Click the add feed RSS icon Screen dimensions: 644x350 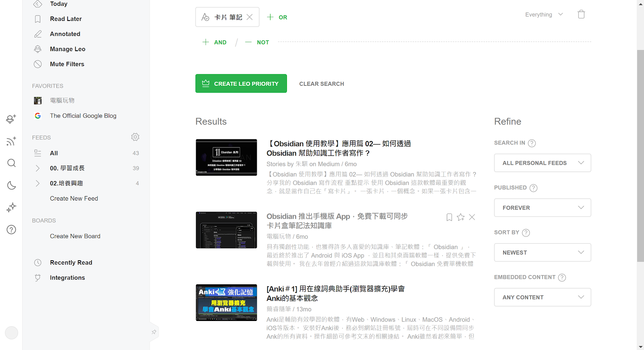(11, 141)
